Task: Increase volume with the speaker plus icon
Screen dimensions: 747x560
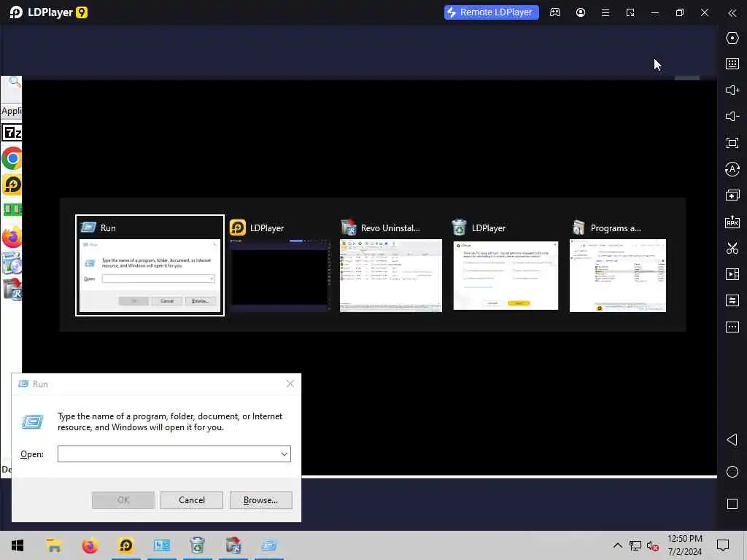Action: (x=732, y=90)
